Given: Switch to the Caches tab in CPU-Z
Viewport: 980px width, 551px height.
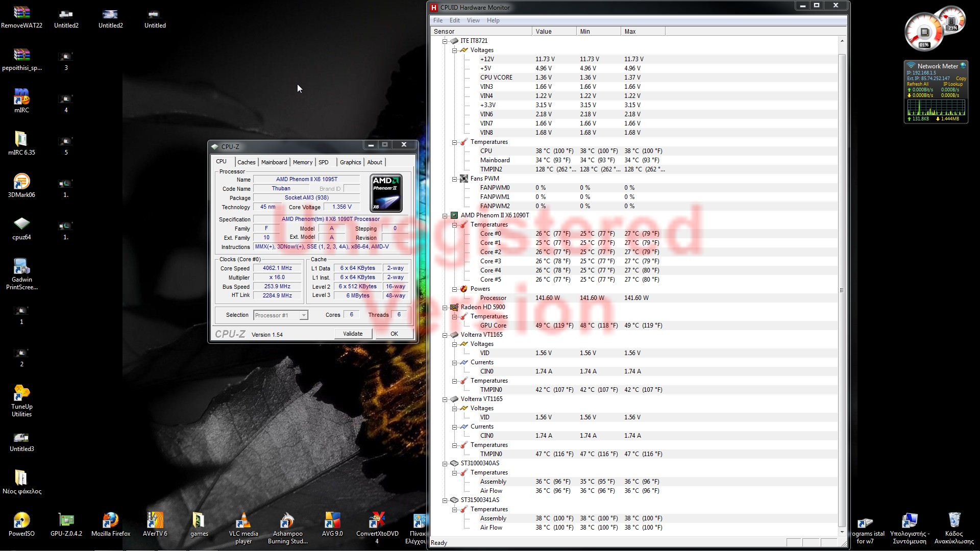Looking at the screenshot, I should 246,162.
